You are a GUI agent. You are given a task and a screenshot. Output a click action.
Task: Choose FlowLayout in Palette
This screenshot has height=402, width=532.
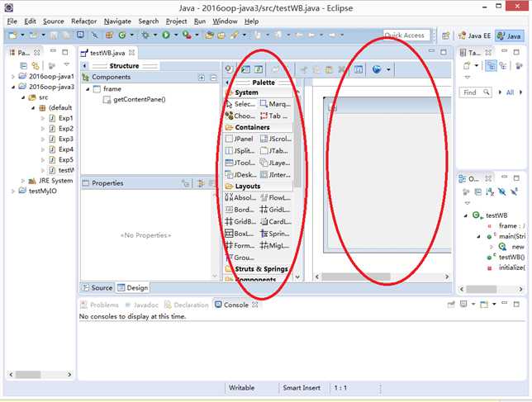coord(275,197)
